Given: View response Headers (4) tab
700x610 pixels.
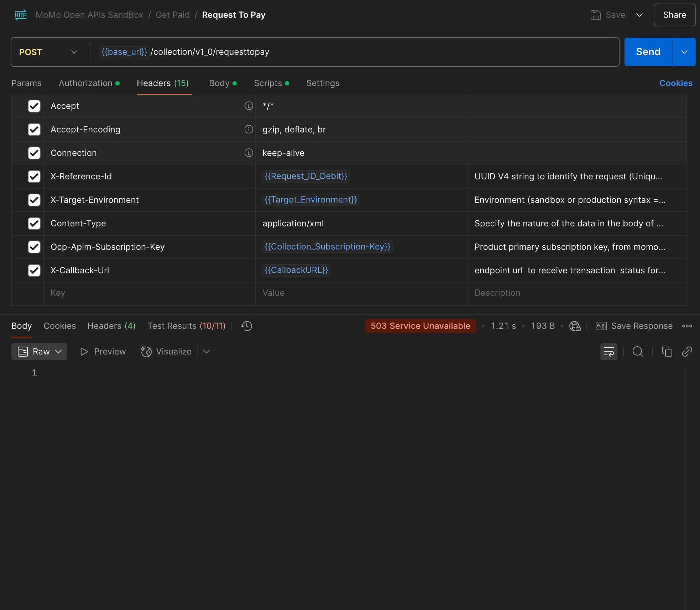Looking at the screenshot, I should tap(111, 326).
